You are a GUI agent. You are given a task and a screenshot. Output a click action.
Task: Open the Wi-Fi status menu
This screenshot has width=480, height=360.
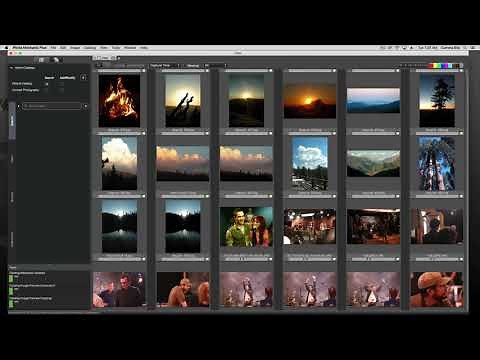pos(397,48)
